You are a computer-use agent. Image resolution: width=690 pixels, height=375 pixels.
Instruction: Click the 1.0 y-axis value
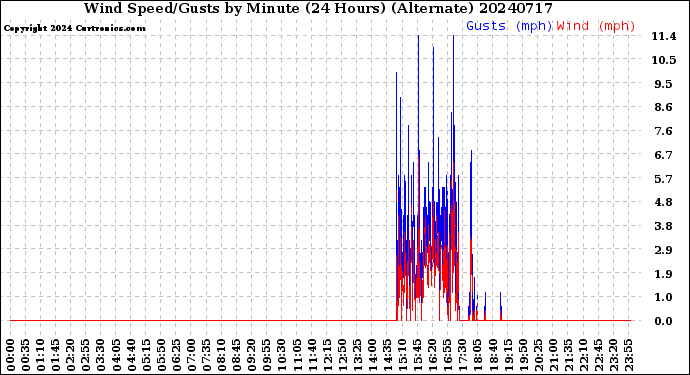(664, 298)
